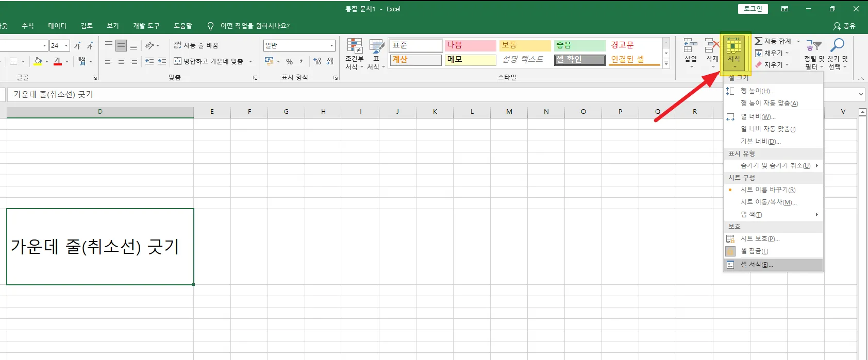Click the 로그인 (Sign in) button

pyautogui.click(x=753, y=9)
